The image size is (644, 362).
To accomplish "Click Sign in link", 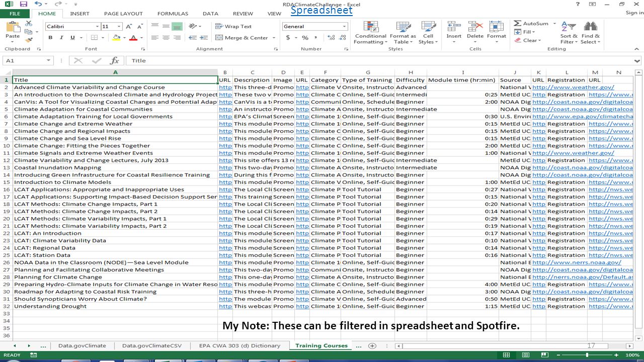I will (x=634, y=13).
